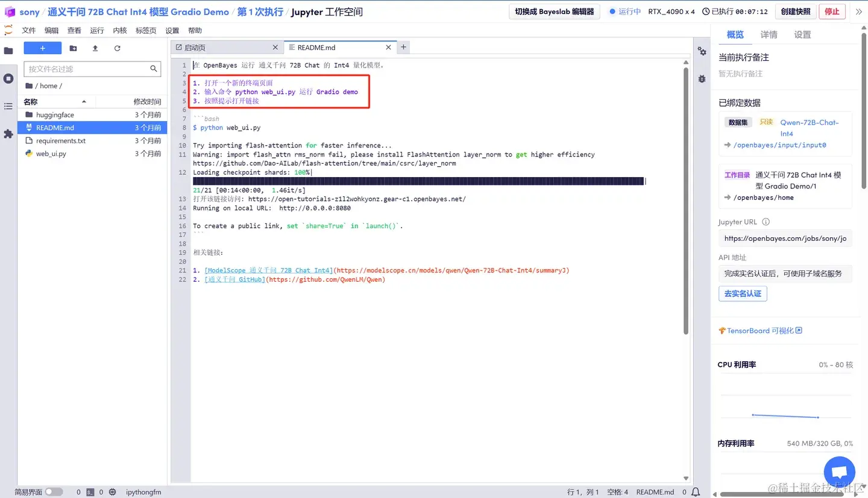868x498 pixels.
Task: Open the 编辑 menu
Action: [52, 30]
